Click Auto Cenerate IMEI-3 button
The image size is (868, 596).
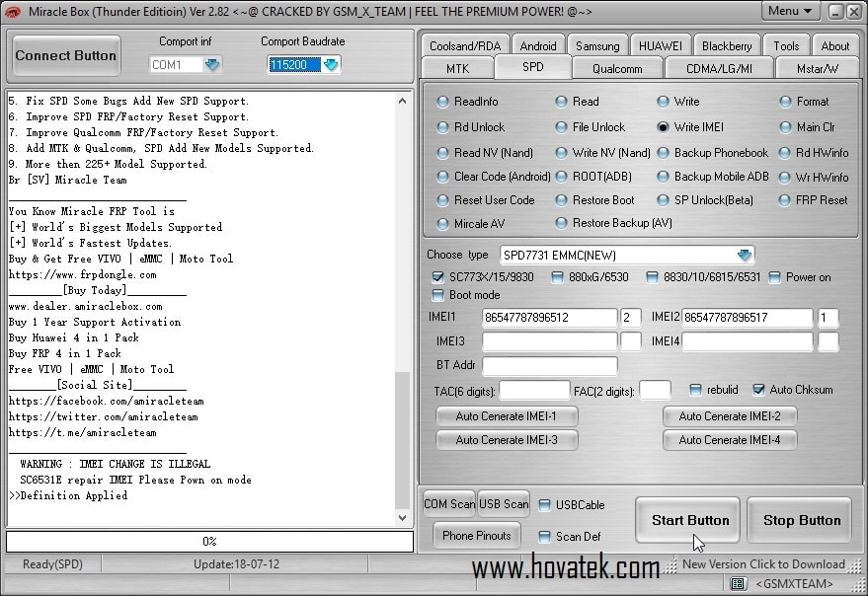(x=506, y=440)
